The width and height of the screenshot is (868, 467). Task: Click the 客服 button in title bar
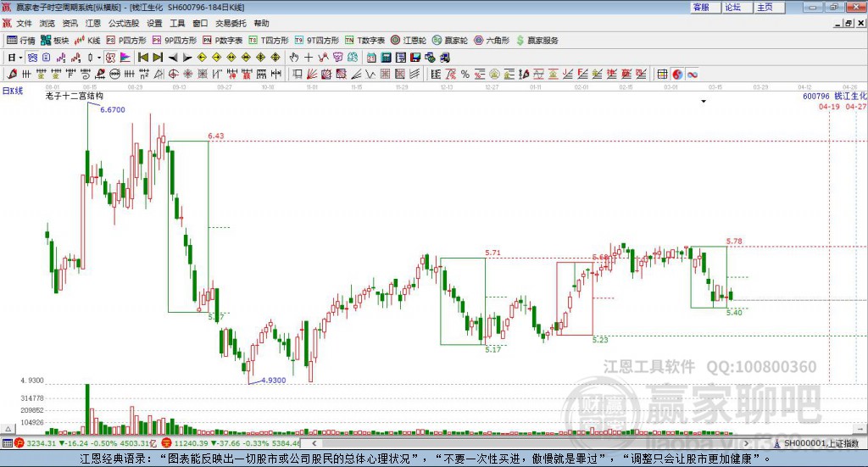tap(704, 7)
